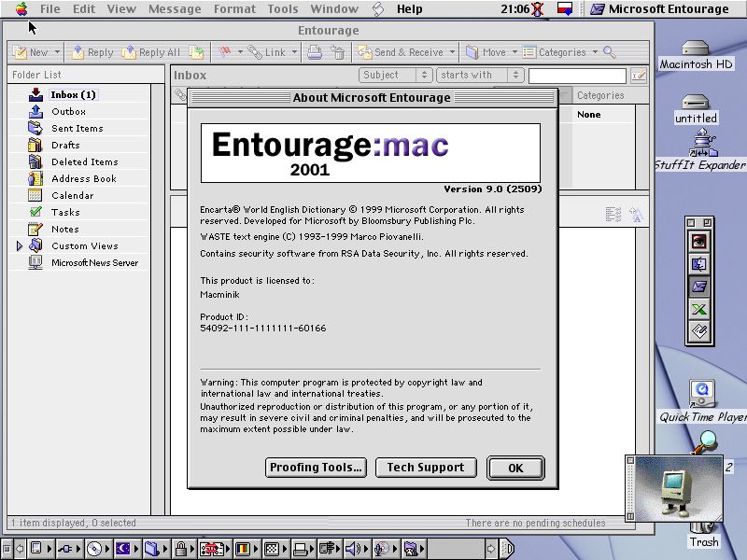The width and height of the screenshot is (747, 560).
Task: Open the Move dropdown arrow
Action: click(514, 51)
